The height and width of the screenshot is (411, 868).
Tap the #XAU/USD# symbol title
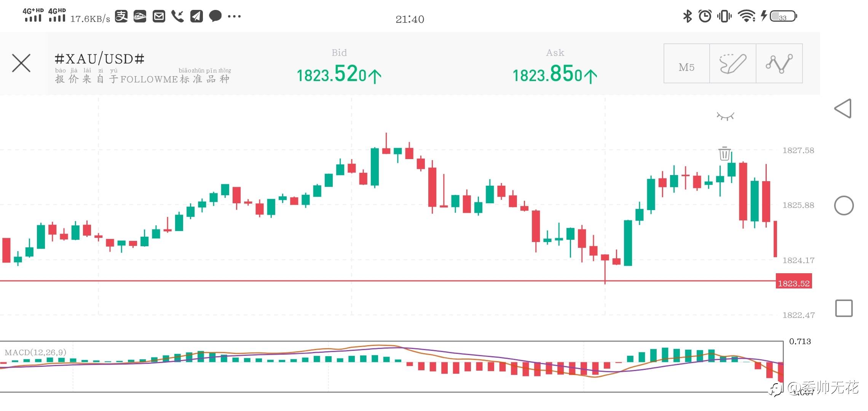(x=99, y=59)
